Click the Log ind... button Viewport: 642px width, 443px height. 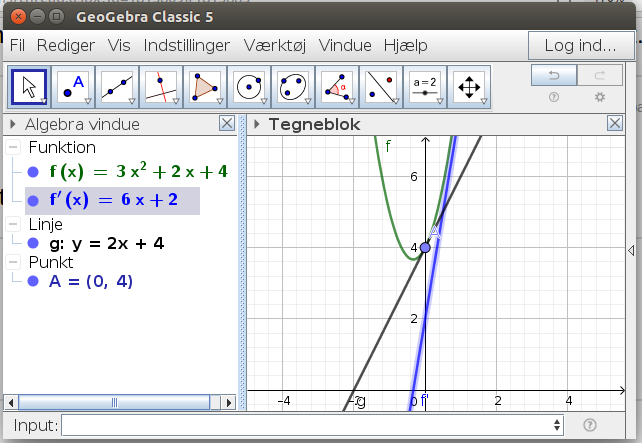click(581, 45)
